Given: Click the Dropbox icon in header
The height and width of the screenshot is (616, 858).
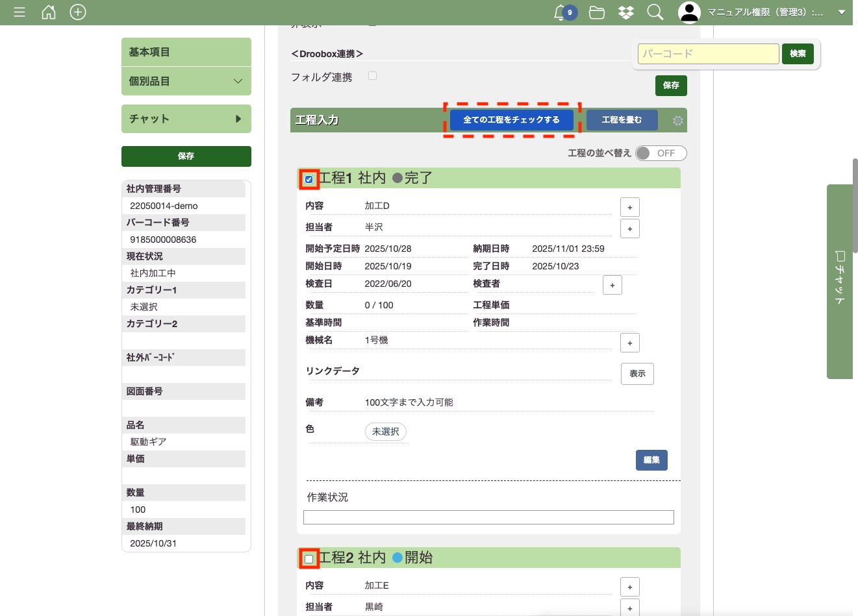Looking at the screenshot, I should [626, 12].
